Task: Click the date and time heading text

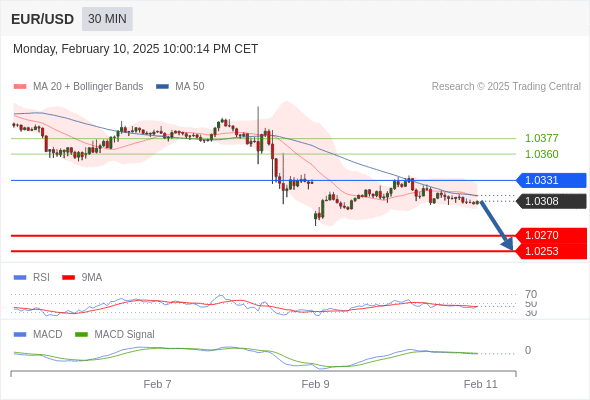Action: [x=135, y=49]
